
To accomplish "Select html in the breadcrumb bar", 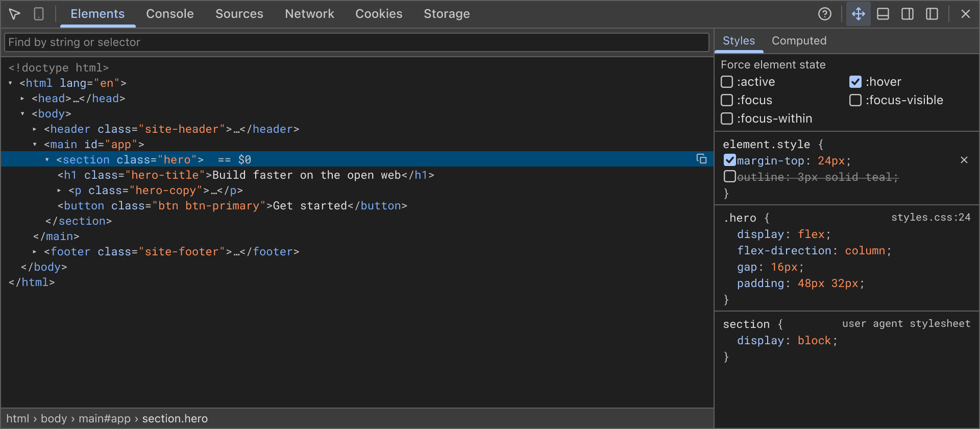I will coord(17,419).
